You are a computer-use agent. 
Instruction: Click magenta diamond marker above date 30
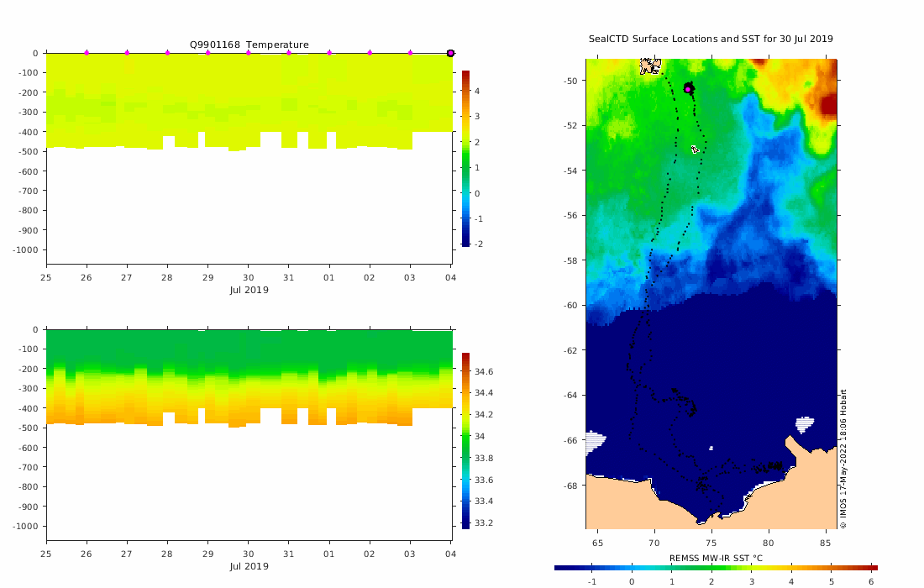tap(248, 53)
